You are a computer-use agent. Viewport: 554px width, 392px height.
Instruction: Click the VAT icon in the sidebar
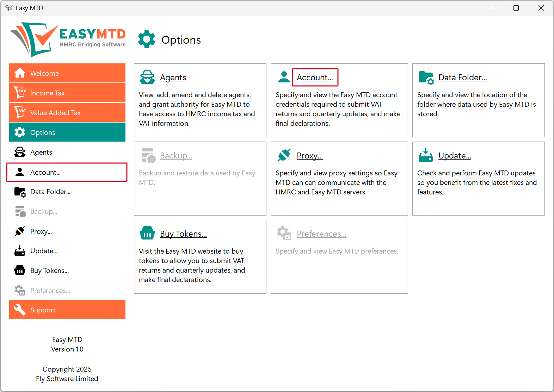coord(20,112)
